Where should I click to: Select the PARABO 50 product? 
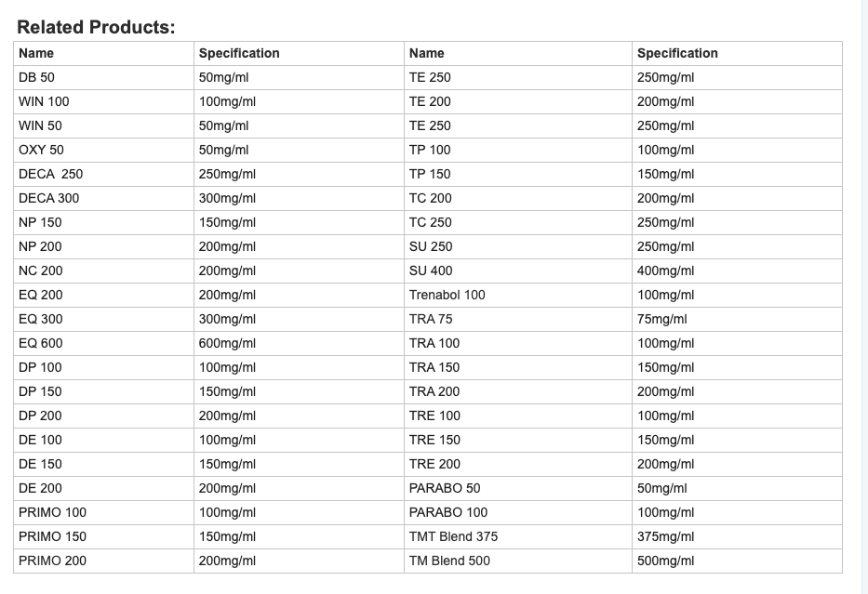click(x=445, y=488)
